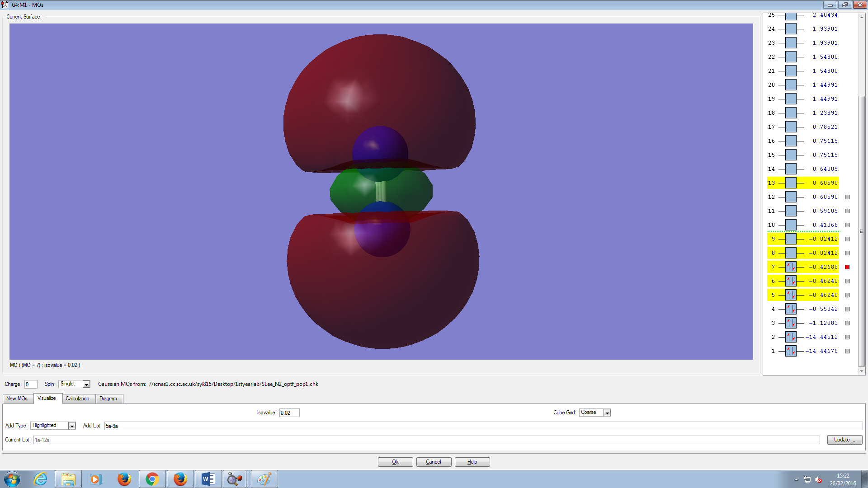The height and width of the screenshot is (488, 868).
Task: Click the Update button
Action: click(844, 440)
